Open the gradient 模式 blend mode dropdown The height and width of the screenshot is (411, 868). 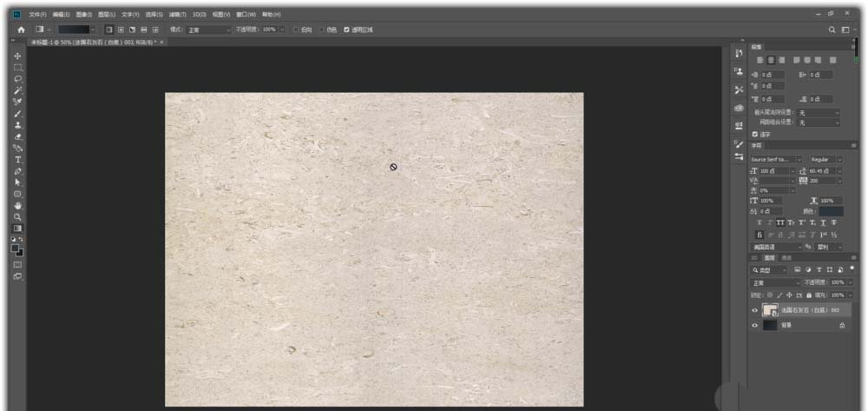tap(208, 30)
